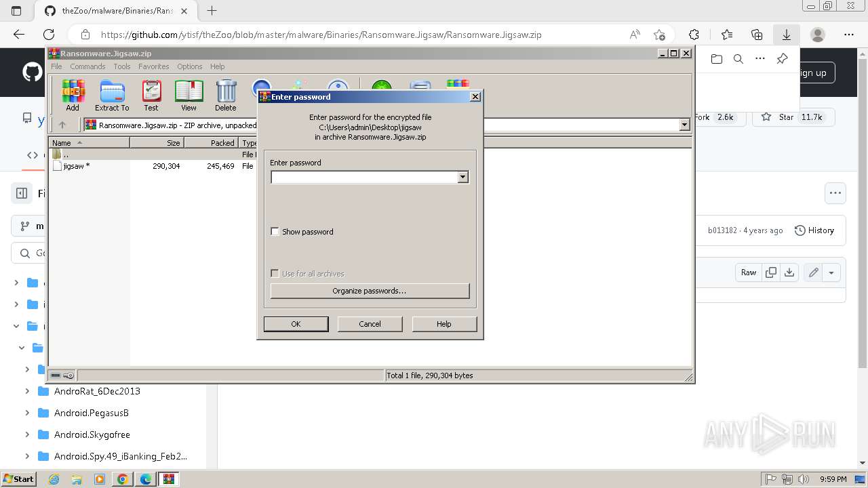Click into the Enter password field
The image size is (868, 488).
364,177
